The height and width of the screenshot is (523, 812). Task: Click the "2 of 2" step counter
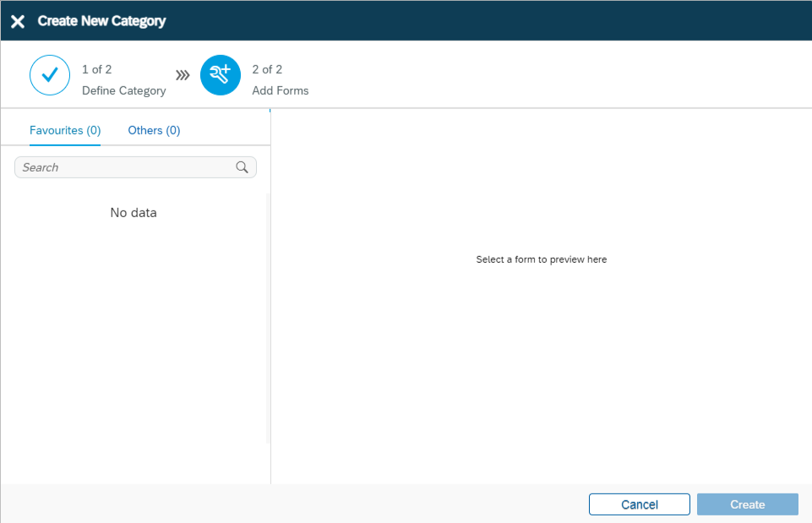(x=267, y=69)
